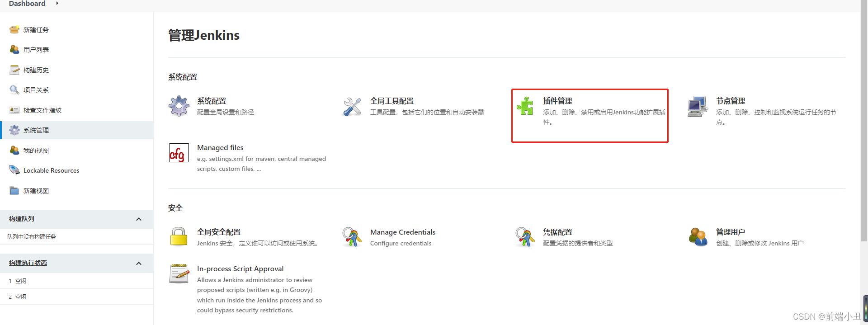Click the In-process Script Approval notepad icon
This screenshot has height=325, width=868.
[x=179, y=273]
